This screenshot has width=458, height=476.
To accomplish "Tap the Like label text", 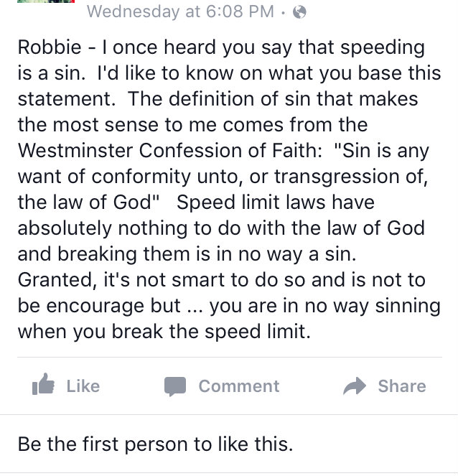I will point(83,386).
